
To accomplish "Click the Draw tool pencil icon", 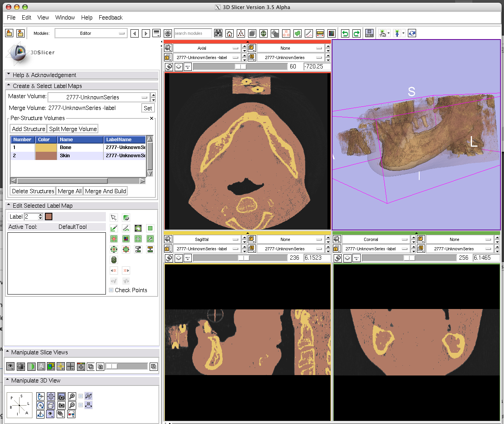I will pos(126,228).
